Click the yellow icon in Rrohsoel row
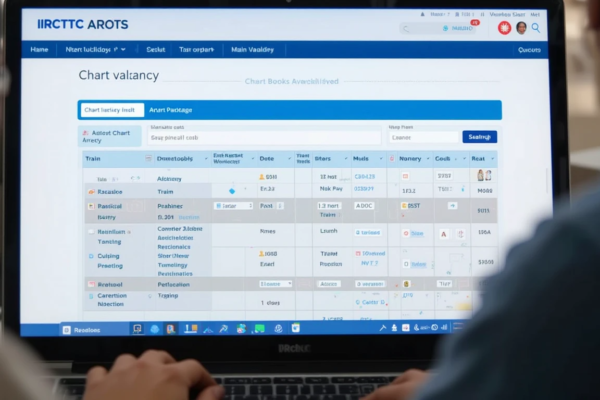The image size is (600, 400). point(406,284)
